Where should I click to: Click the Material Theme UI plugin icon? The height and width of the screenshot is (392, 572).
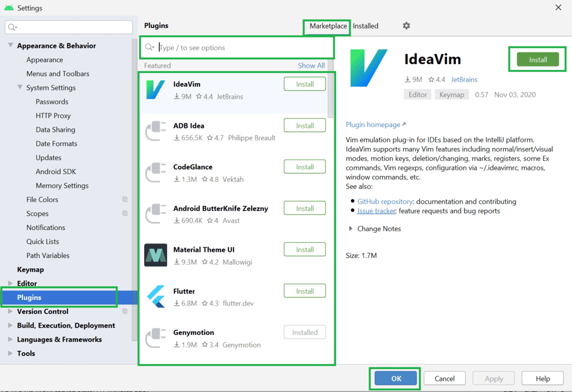pyautogui.click(x=156, y=255)
